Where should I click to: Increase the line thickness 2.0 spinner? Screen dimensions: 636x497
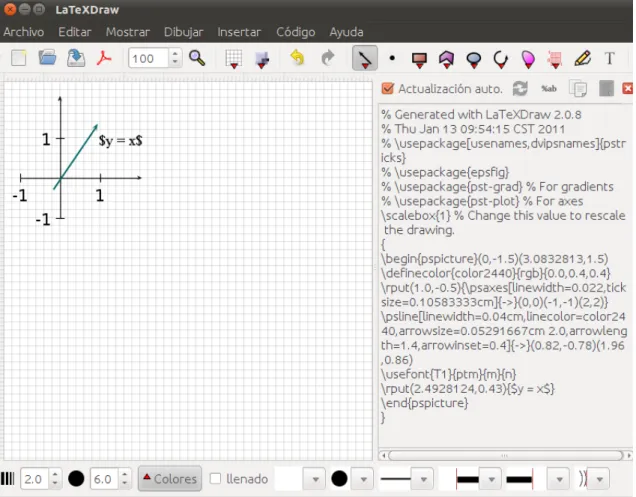click(x=55, y=474)
